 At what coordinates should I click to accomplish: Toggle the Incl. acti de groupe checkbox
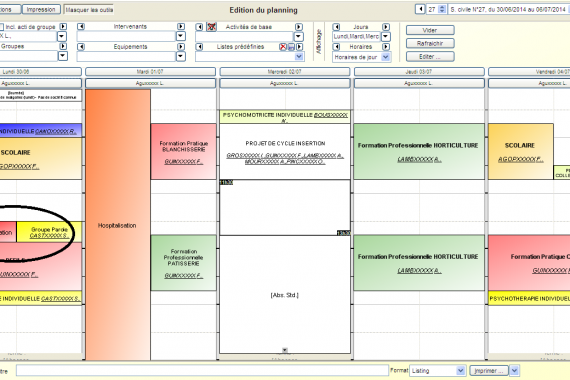[x=1, y=27]
